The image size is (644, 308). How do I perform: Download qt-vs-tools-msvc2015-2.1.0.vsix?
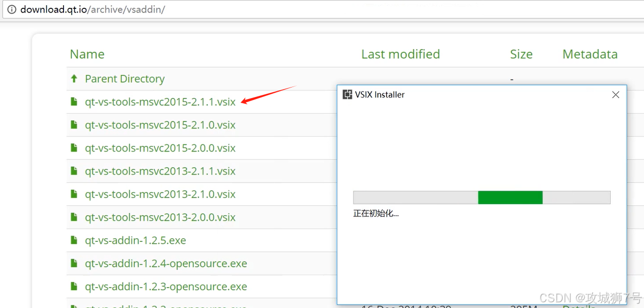point(160,125)
